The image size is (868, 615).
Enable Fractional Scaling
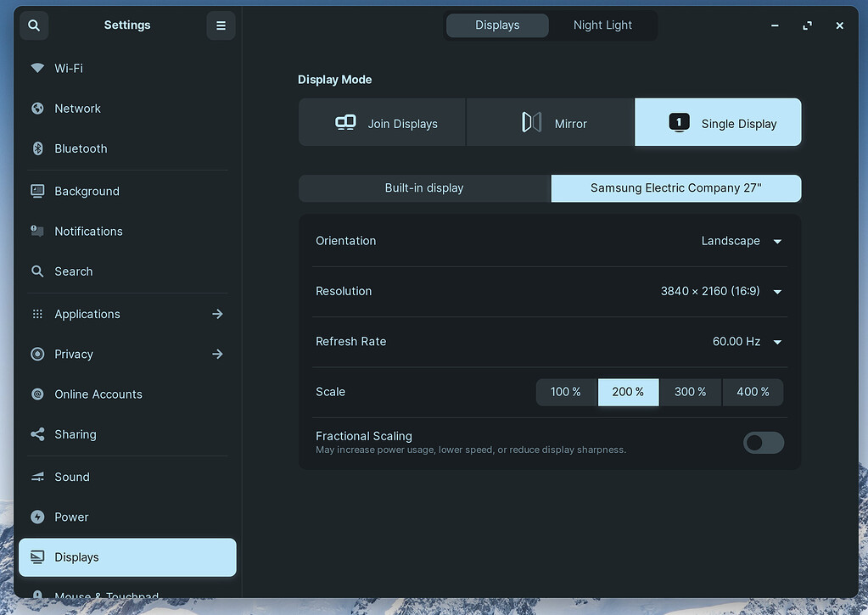(x=762, y=442)
